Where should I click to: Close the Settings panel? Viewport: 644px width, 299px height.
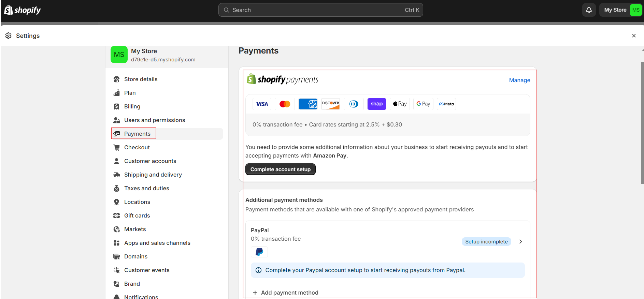634,36
